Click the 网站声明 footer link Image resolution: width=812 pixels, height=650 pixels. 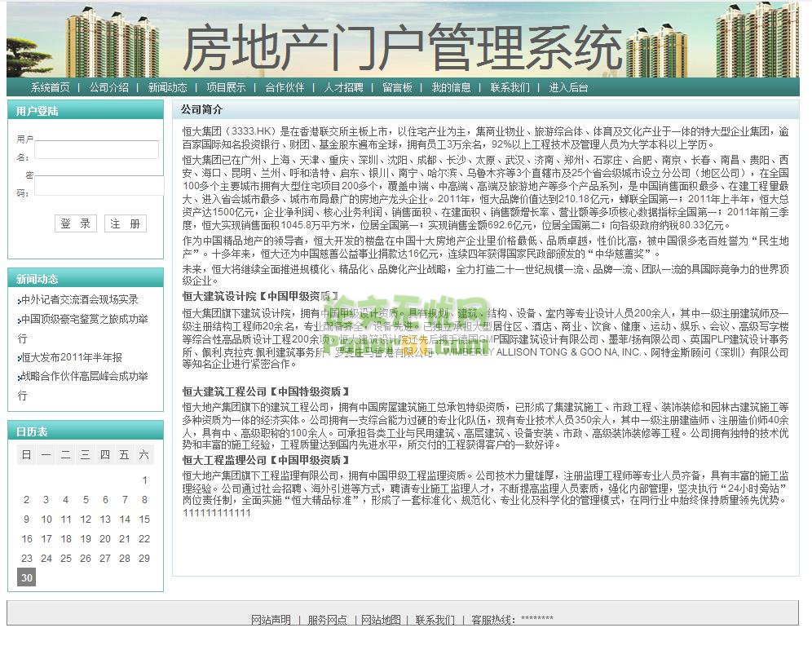point(271,620)
